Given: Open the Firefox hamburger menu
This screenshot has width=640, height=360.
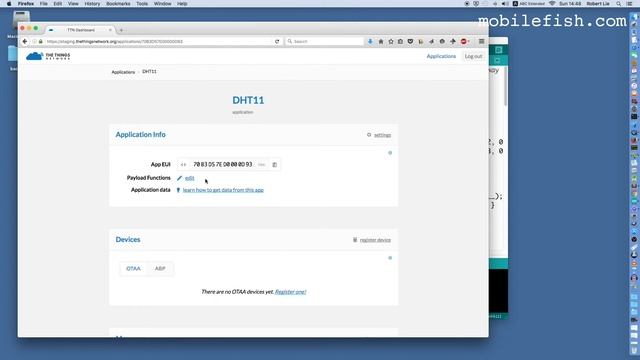Looking at the screenshot, I should [482, 41].
